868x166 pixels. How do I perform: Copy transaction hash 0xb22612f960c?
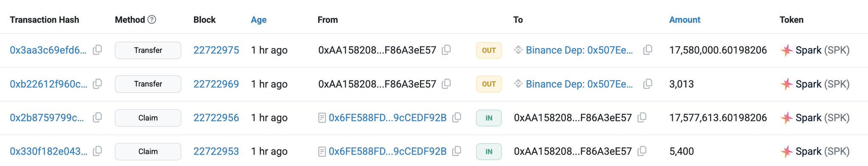(x=97, y=84)
